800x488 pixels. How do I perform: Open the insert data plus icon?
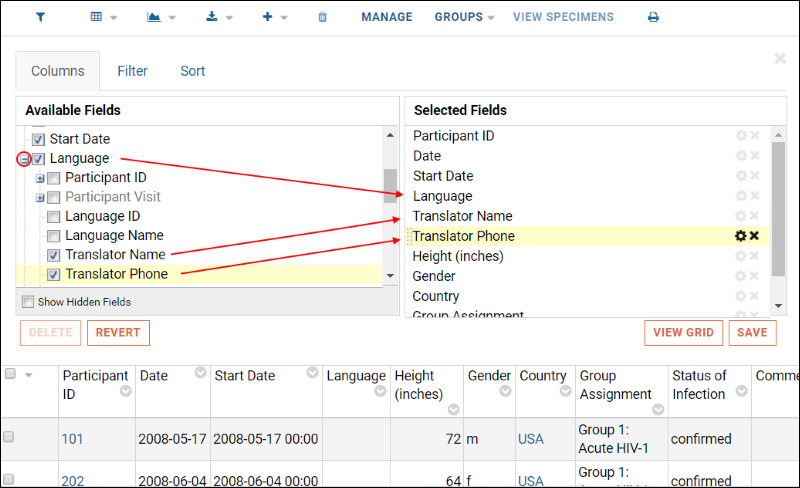pos(267,17)
